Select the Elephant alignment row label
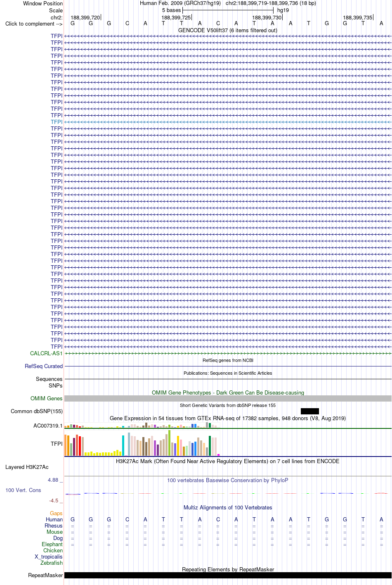 (x=52, y=544)
